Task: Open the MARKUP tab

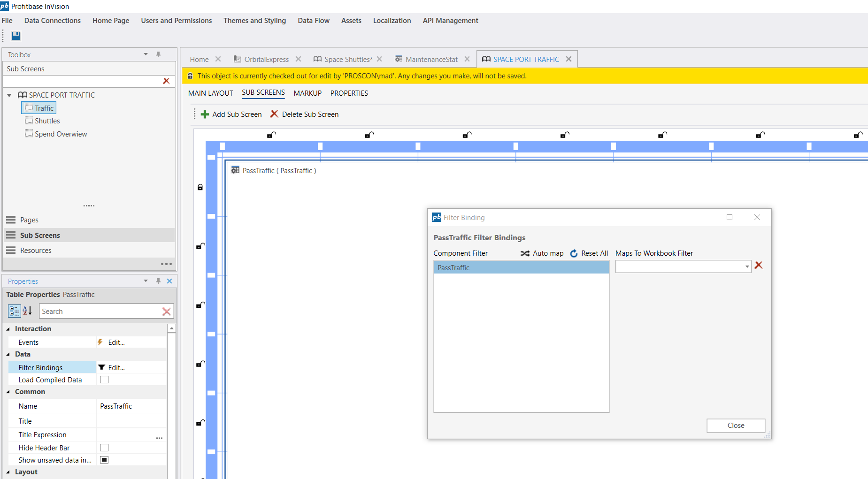Action: [x=307, y=93]
